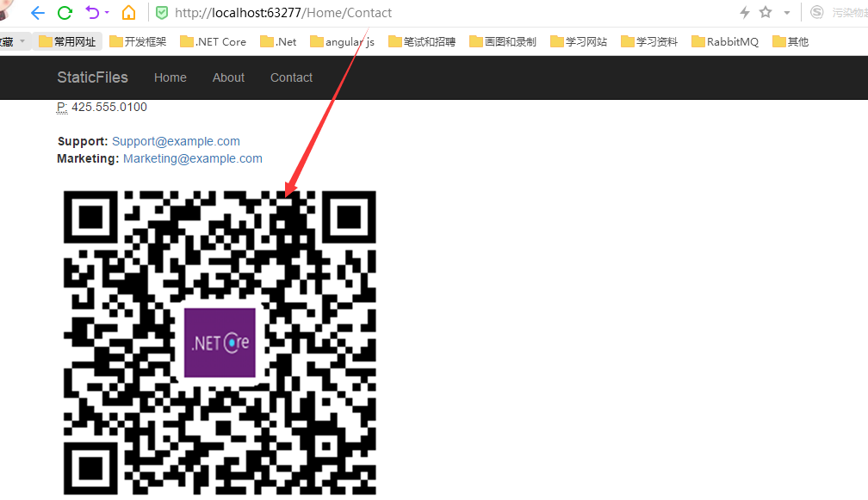Screen dimensions: 868x500
Task: Open the undo history dropdown arrow
Action: (x=107, y=13)
